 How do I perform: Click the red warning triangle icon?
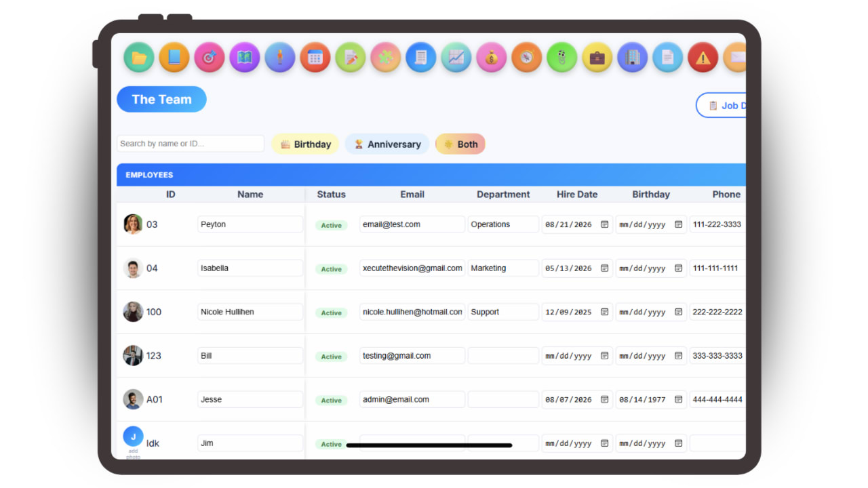pos(703,58)
